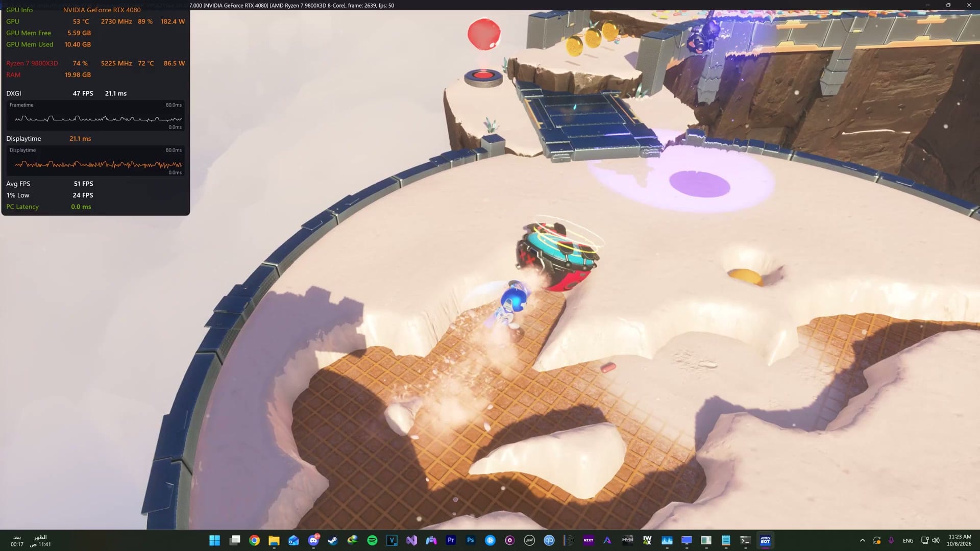Click the 'GPU Mem Used' overlay label

30,44
